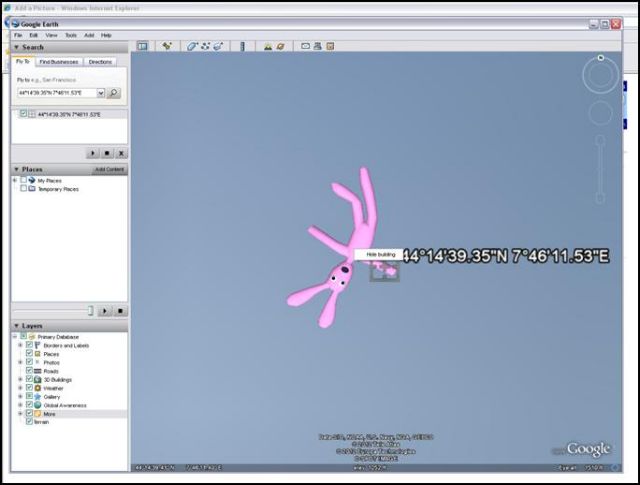The width and height of the screenshot is (640, 485).
Task: Click the Email toolbar icon
Action: 305,46
